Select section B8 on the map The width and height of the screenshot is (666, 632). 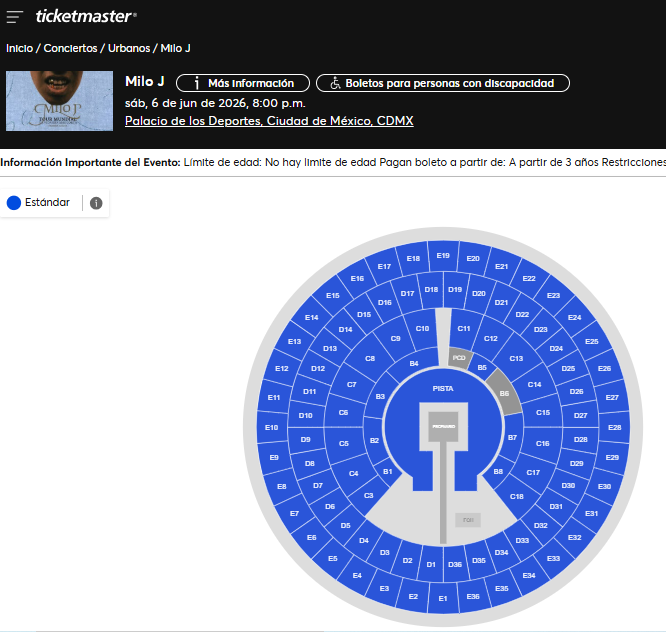498,471
